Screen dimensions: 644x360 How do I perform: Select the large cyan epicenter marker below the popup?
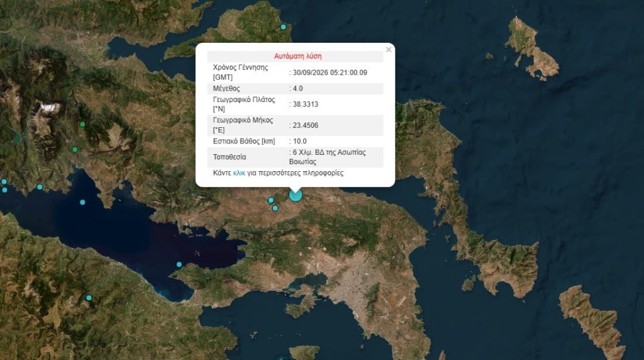(x=296, y=195)
